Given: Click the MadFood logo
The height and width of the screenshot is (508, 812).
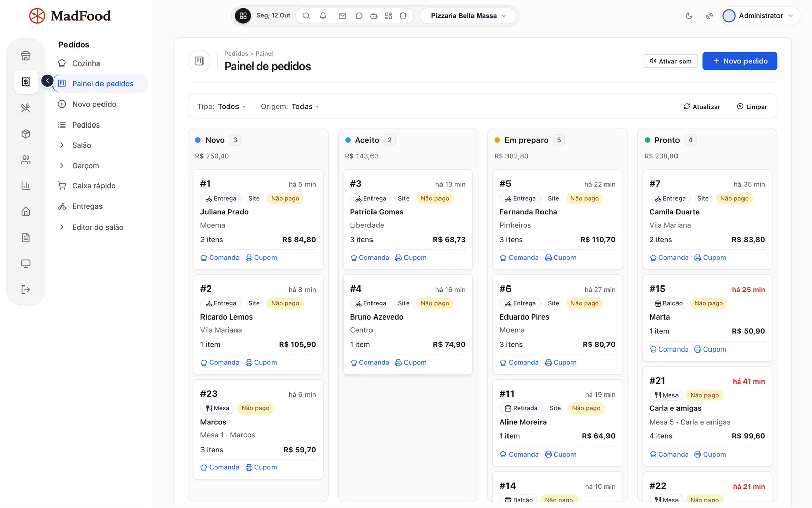Looking at the screenshot, I should [70, 16].
